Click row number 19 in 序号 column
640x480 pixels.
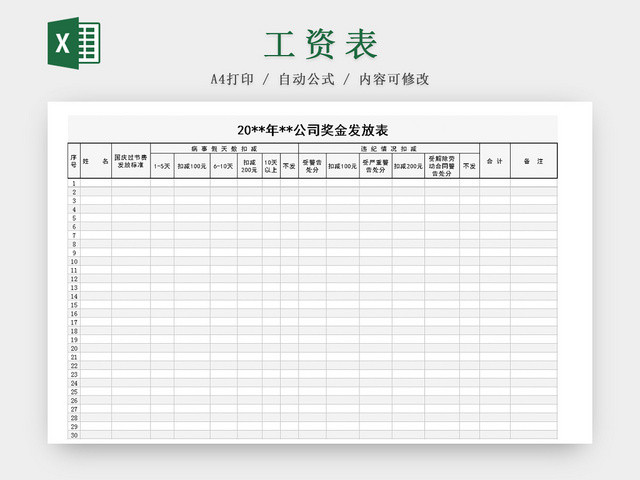pyautogui.click(x=74, y=340)
